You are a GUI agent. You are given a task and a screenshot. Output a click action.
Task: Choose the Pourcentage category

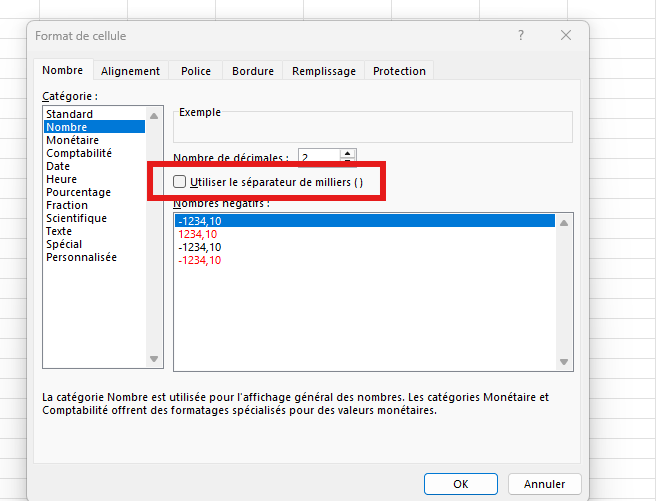coord(78,192)
